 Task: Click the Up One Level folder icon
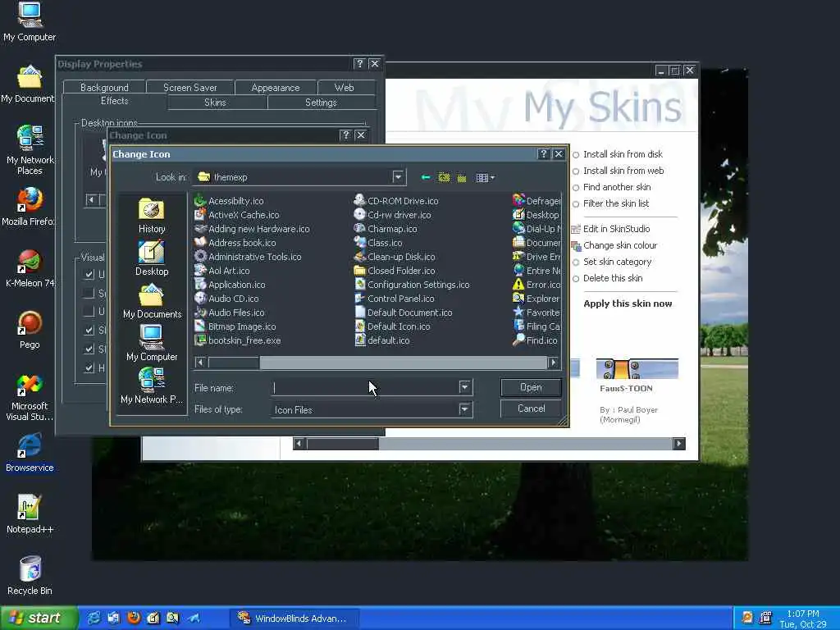point(444,177)
